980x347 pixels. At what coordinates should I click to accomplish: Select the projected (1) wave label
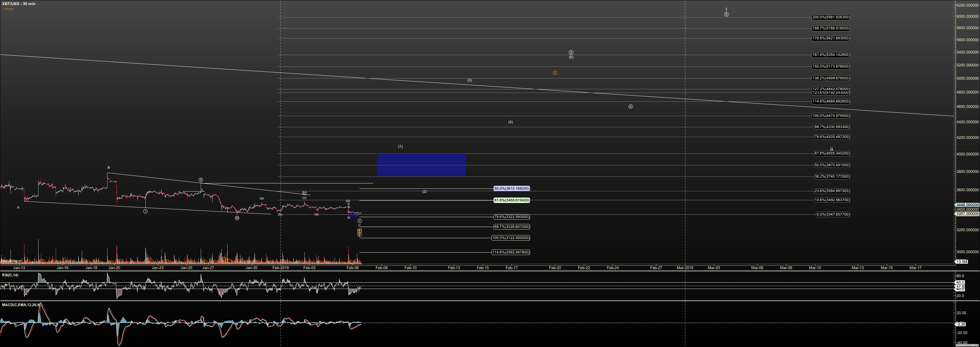coord(400,146)
